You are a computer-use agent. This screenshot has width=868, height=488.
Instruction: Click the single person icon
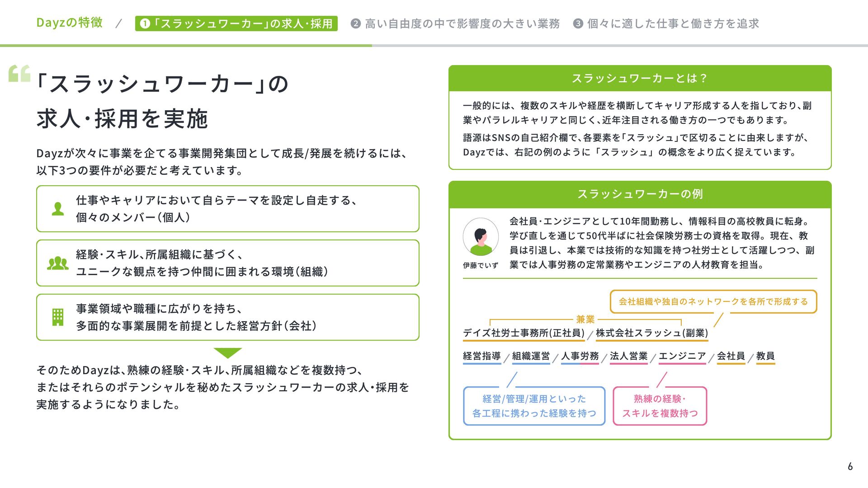tap(58, 209)
